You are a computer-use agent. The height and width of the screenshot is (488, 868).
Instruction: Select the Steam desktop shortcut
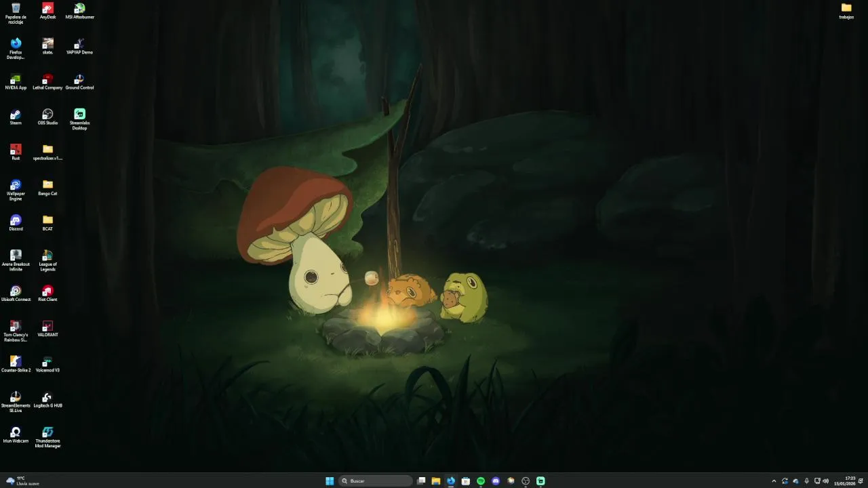tap(16, 117)
